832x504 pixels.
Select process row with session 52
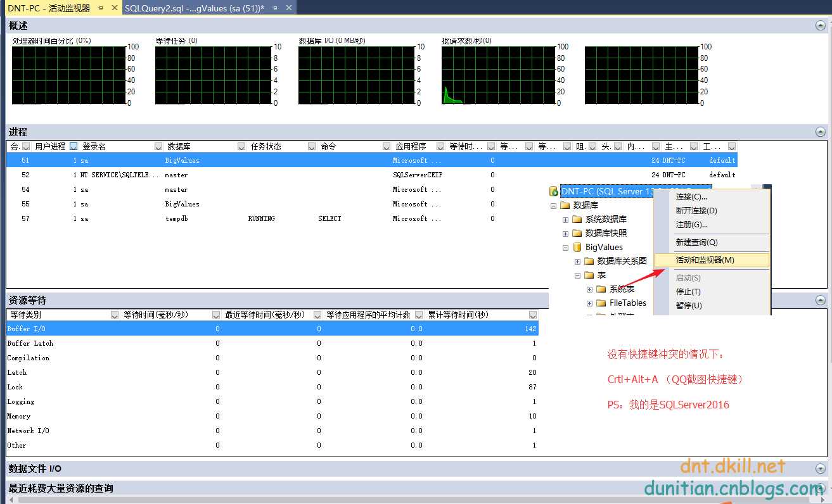pyautogui.click(x=372, y=175)
